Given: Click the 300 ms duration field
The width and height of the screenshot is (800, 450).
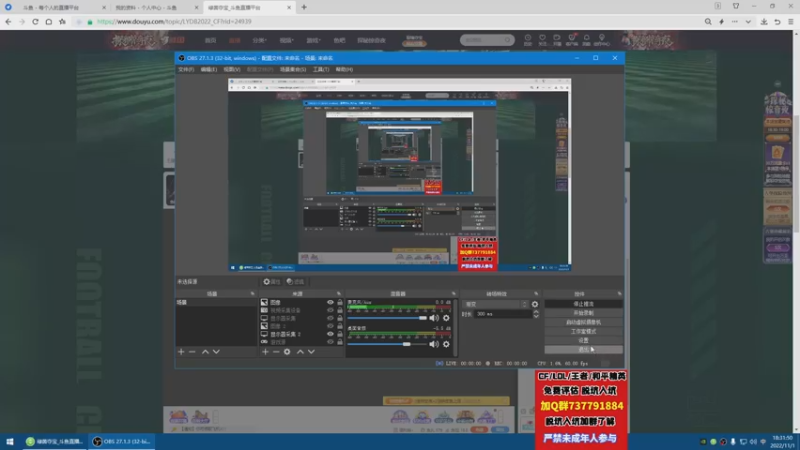Looking at the screenshot, I should pos(503,314).
